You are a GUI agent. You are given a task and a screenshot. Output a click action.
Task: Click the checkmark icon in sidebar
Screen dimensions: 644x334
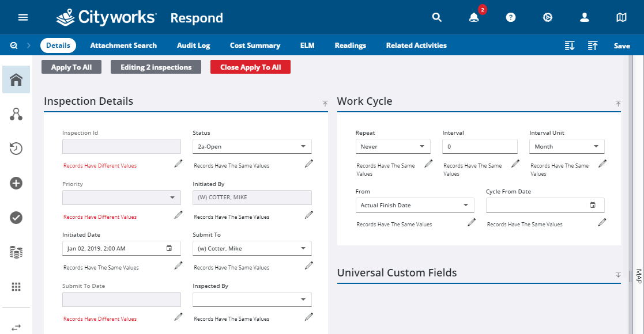[16, 217]
